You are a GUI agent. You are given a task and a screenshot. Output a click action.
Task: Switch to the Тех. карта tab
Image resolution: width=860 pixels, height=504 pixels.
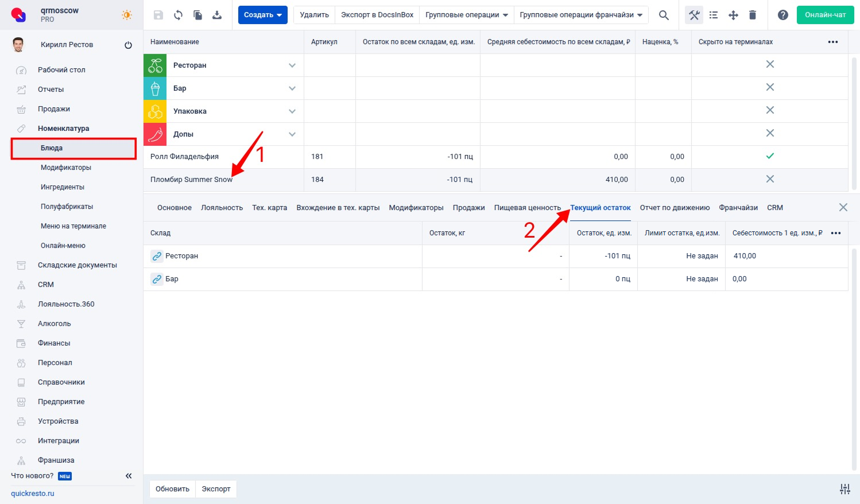269,208
